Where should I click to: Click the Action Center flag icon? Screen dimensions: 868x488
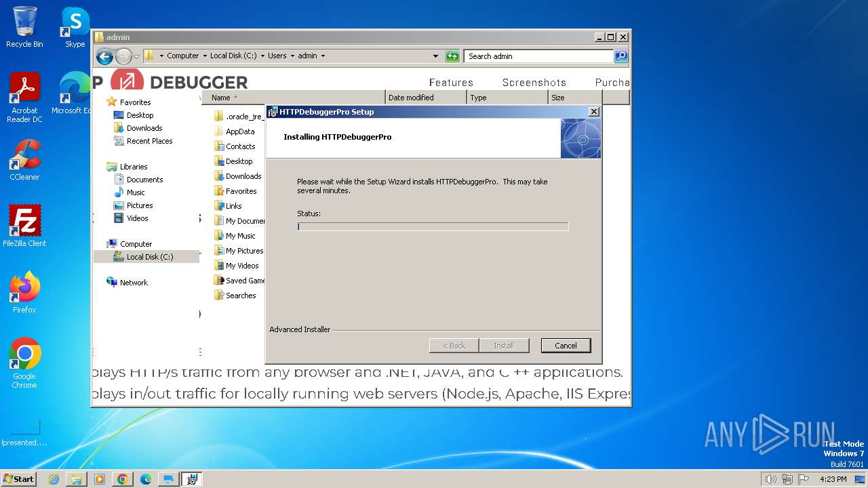click(804, 479)
